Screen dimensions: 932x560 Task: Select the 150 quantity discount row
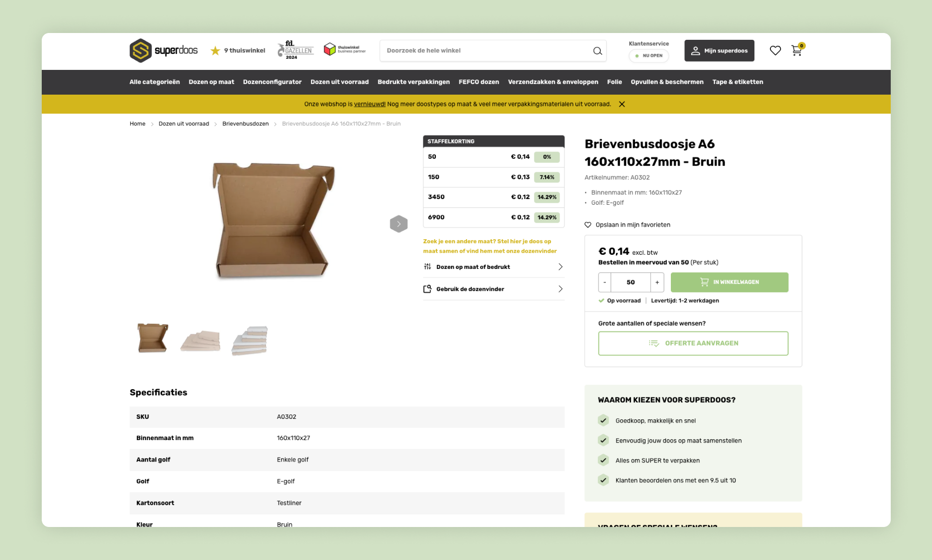tap(494, 178)
